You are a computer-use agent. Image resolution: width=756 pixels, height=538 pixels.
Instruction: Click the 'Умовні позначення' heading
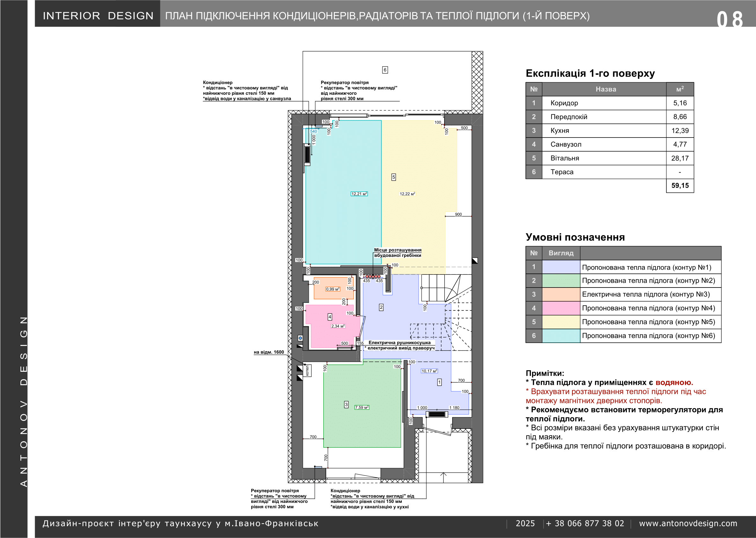[575, 237]
